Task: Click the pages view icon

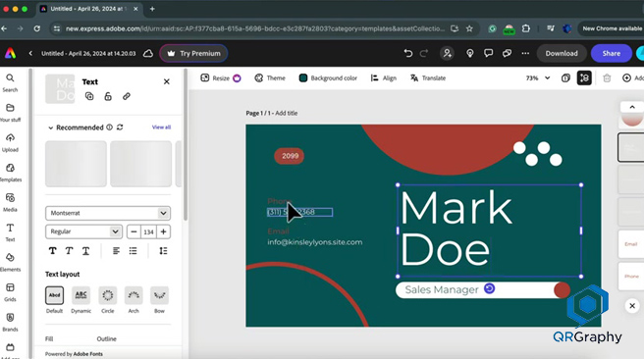Action: pos(565,77)
